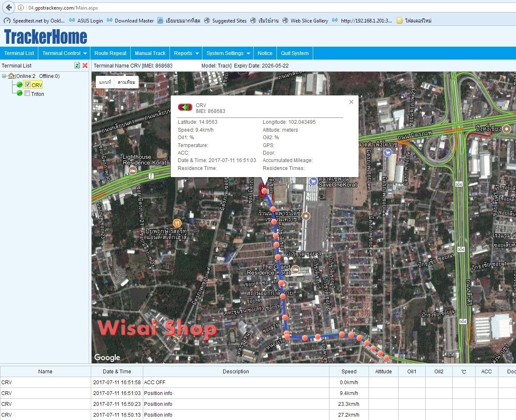The width and height of the screenshot is (516, 420).
Task: Click The Grand Residence Korat hotel icon
Action: pyautogui.click(x=295, y=270)
